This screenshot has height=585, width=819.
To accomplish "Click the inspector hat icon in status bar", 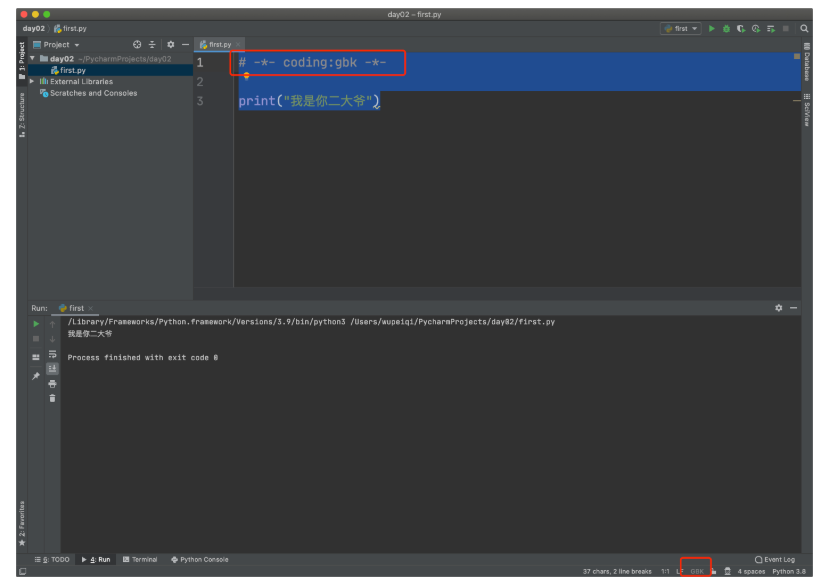I will pyautogui.click(x=728, y=571).
